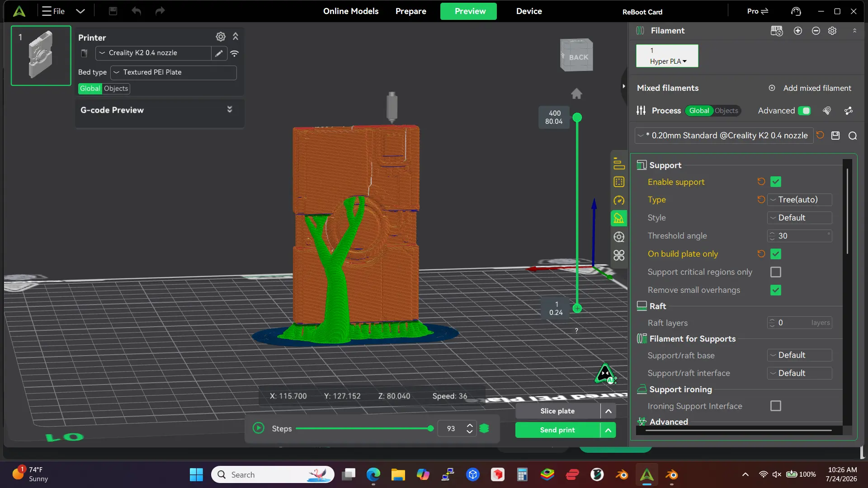
Task: Open the Quality settings sidebar icon
Action: 619,164
